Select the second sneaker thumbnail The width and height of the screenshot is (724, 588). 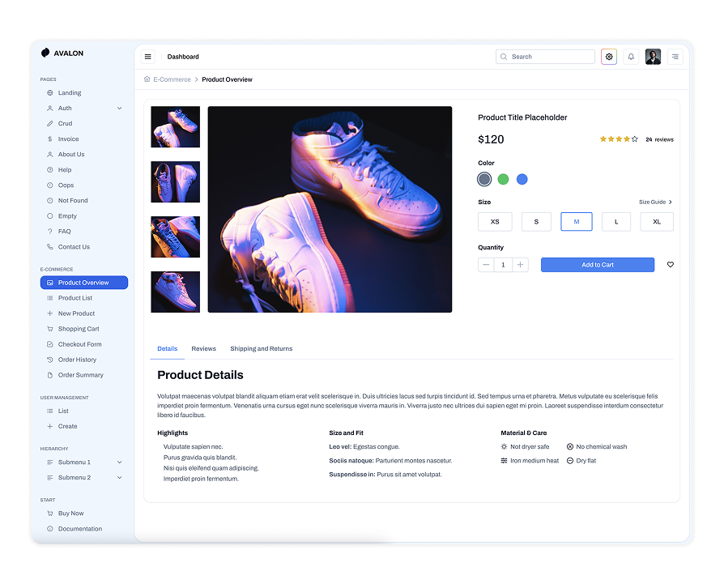[176, 182]
